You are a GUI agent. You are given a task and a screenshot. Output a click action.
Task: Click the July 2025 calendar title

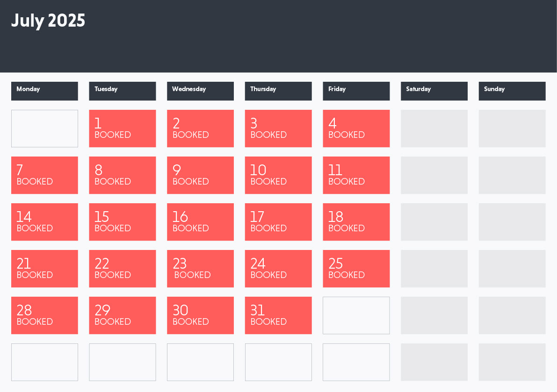pyautogui.click(x=48, y=21)
